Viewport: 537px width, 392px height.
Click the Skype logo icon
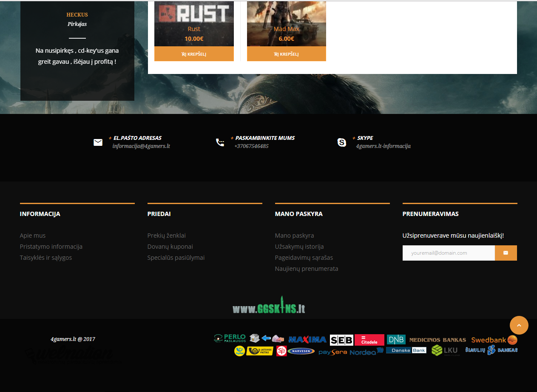click(x=342, y=142)
